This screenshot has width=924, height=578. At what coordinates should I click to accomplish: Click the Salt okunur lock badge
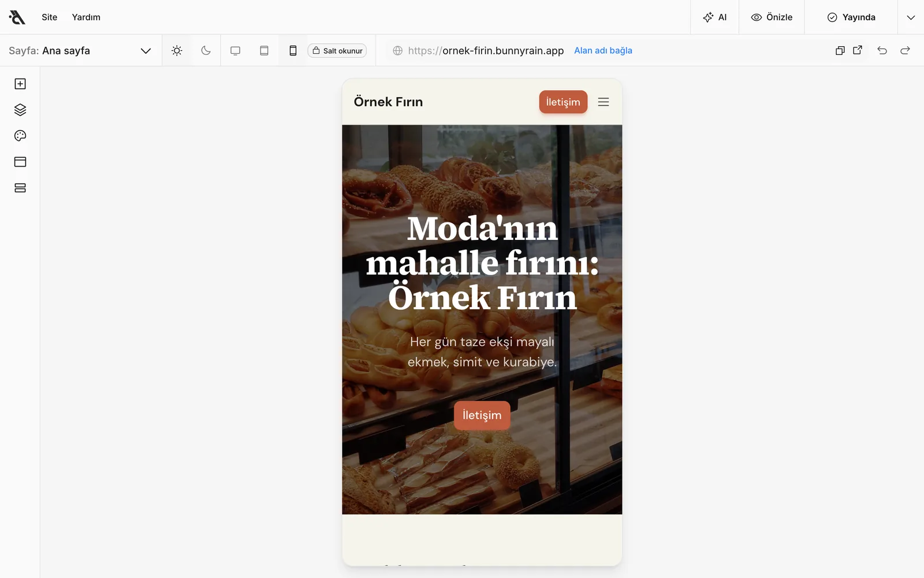click(x=337, y=51)
